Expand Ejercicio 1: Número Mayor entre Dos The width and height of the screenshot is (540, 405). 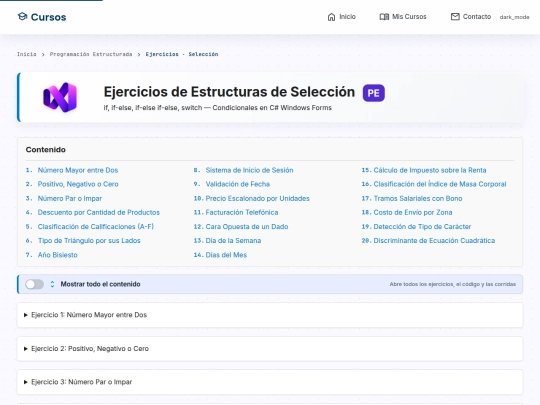pos(270,315)
